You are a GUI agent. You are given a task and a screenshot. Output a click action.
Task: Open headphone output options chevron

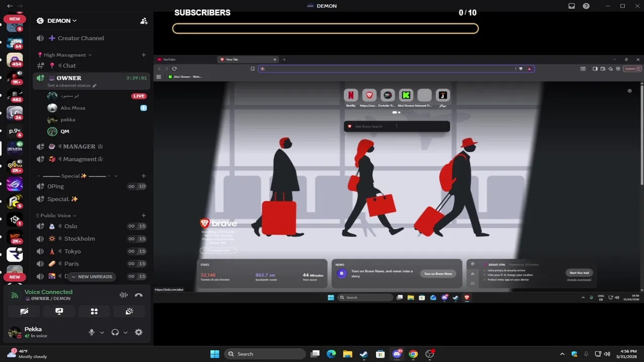(125, 332)
